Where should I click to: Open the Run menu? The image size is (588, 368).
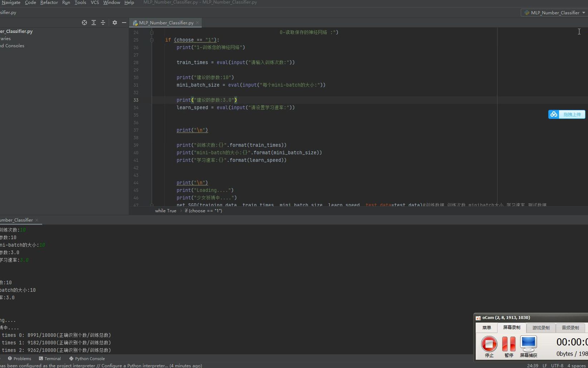tap(66, 3)
